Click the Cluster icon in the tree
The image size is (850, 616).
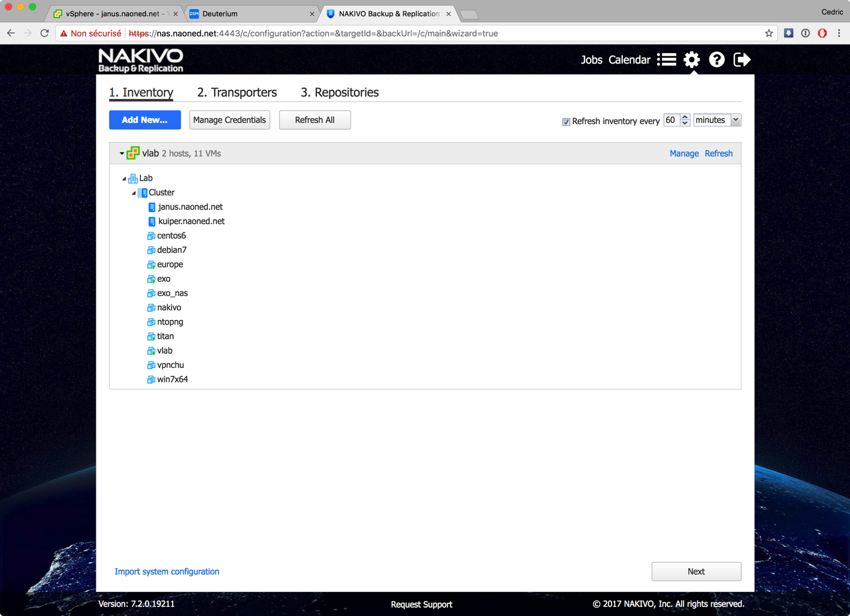point(143,193)
